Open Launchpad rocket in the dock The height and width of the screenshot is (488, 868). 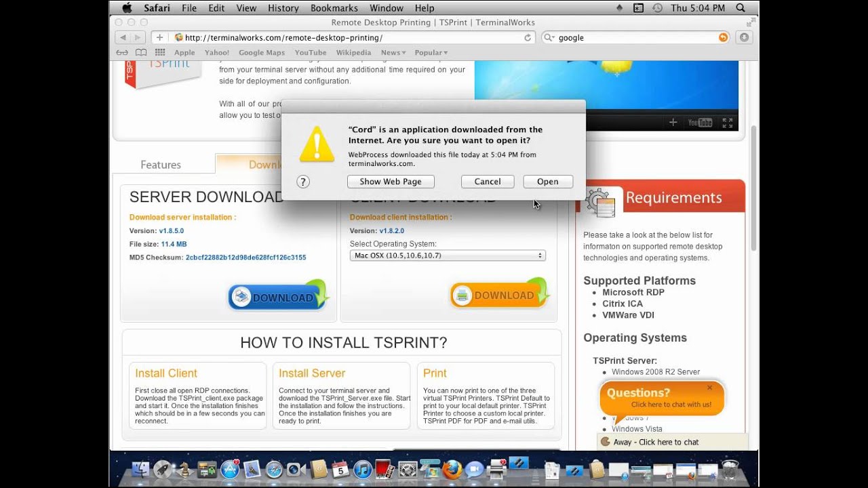(x=163, y=469)
